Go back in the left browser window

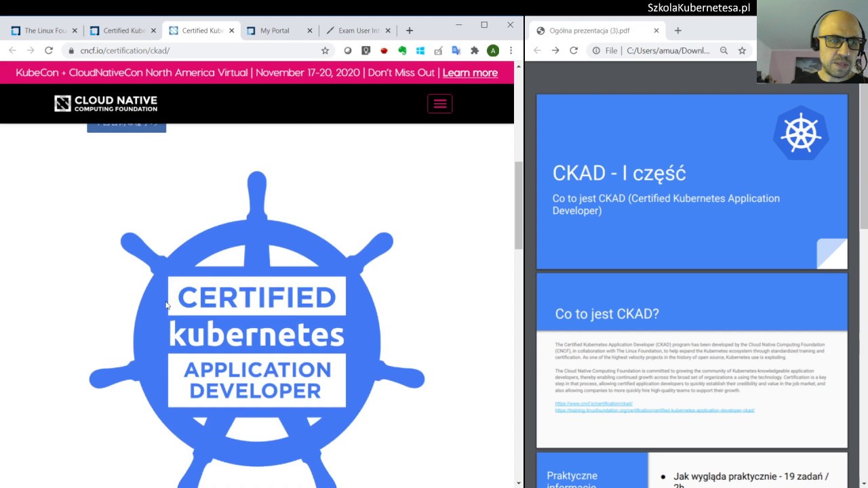pyautogui.click(x=12, y=50)
